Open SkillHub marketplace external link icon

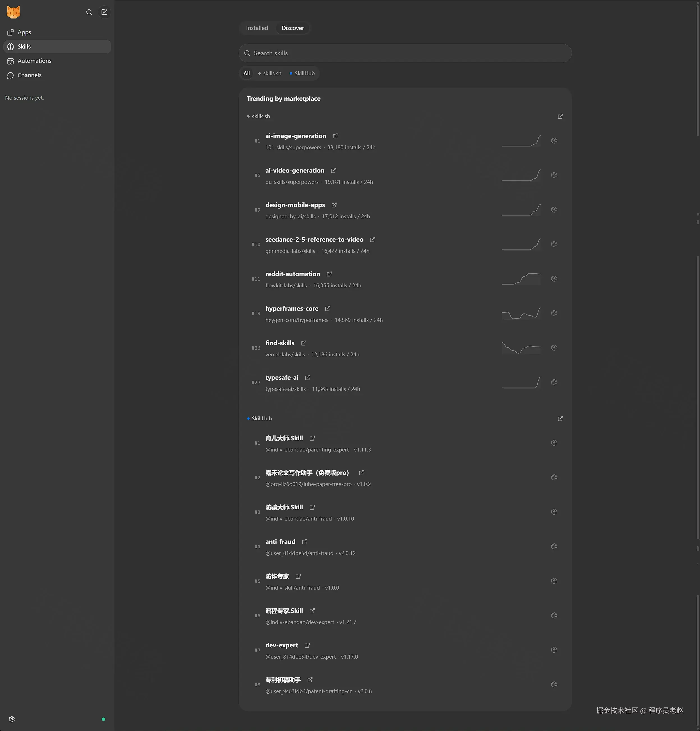pyautogui.click(x=560, y=418)
